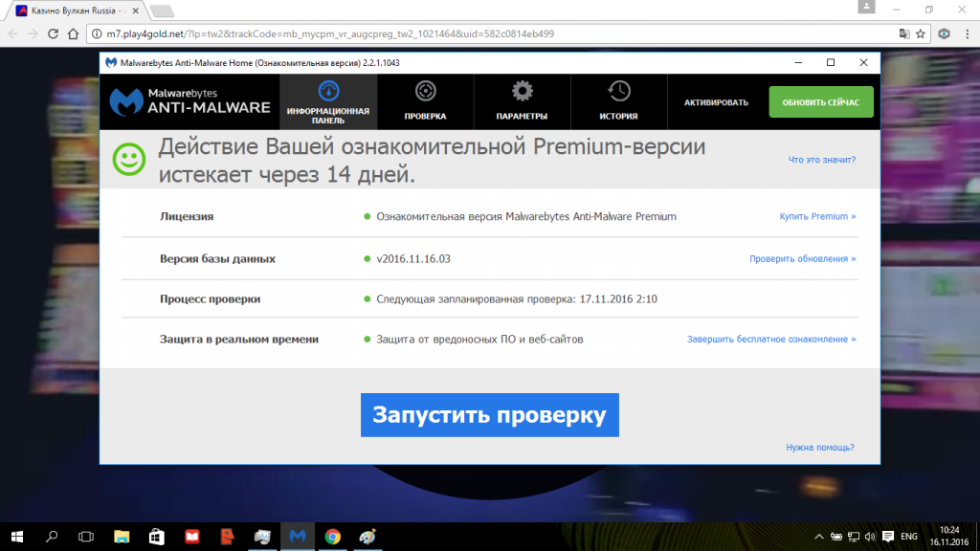The width and height of the screenshot is (980, 551).
Task: Follow the 'Купить Premium »' link
Action: pos(817,216)
